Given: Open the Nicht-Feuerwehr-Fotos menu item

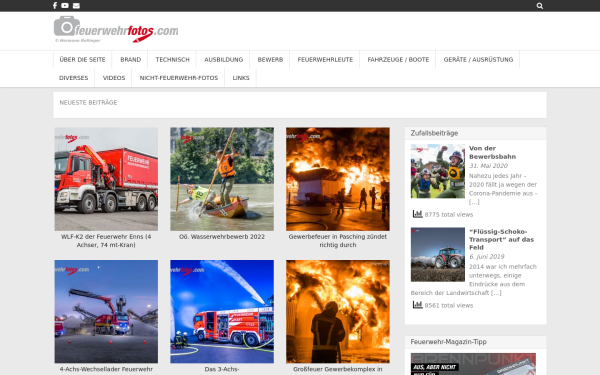Looking at the screenshot, I should coord(179,78).
